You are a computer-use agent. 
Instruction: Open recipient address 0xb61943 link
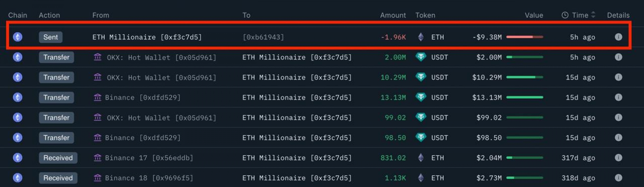click(263, 37)
